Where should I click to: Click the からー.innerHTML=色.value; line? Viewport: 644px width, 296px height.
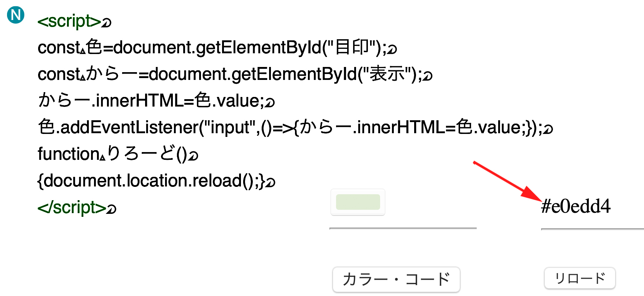(x=151, y=101)
